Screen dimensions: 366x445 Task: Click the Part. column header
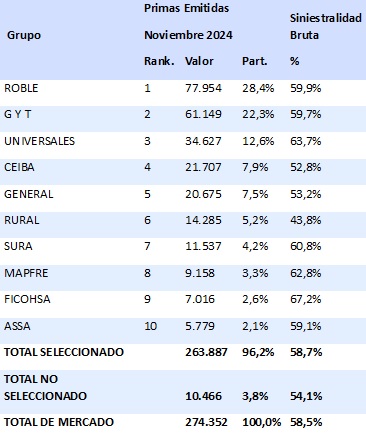coord(254,61)
